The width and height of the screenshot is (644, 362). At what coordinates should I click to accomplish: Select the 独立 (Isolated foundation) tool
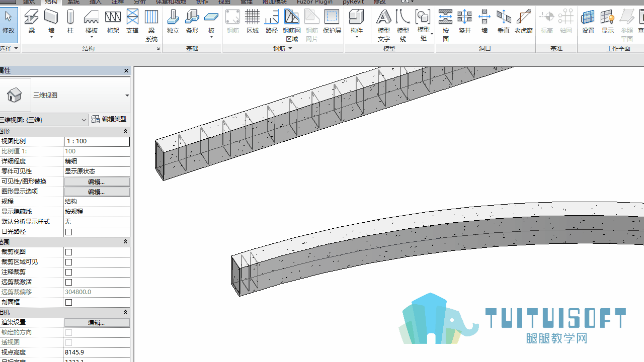tap(173, 21)
